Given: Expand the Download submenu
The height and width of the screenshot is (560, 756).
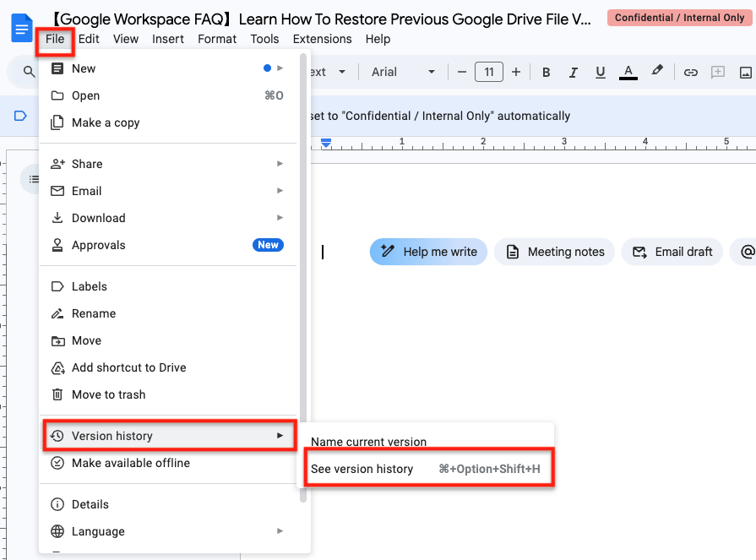Looking at the screenshot, I should pos(168,218).
